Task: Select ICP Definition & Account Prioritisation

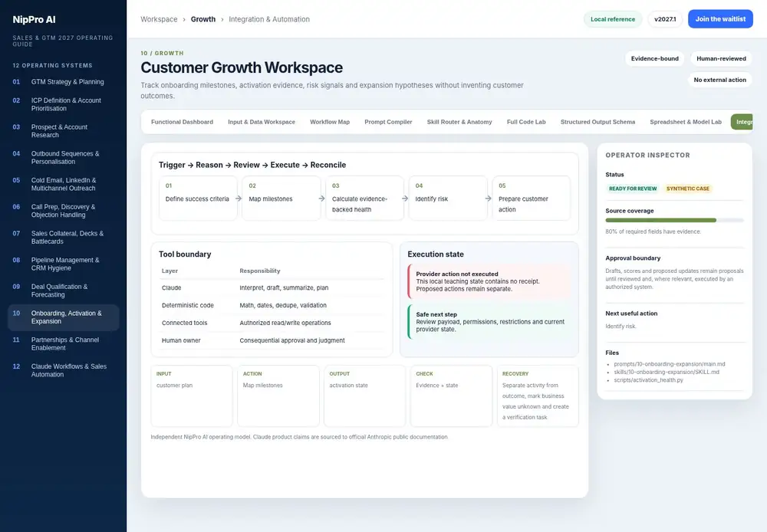Action: point(63,104)
